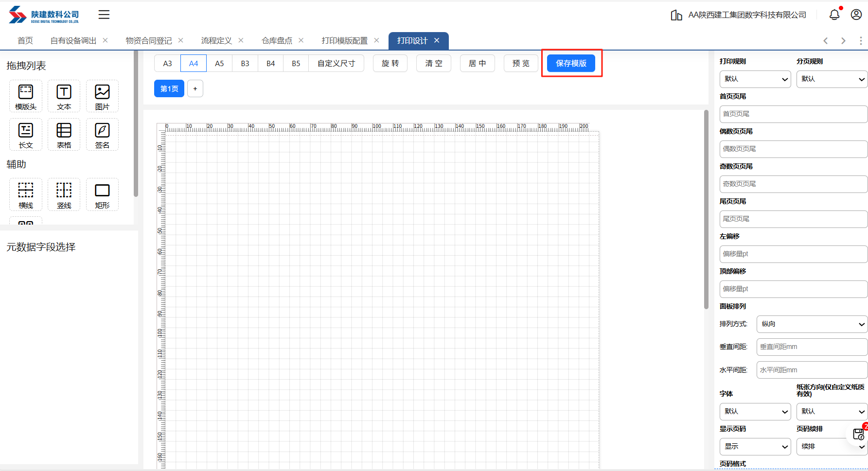
Task: Expand the 排列方式 dropdown
Action: pos(812,324)
